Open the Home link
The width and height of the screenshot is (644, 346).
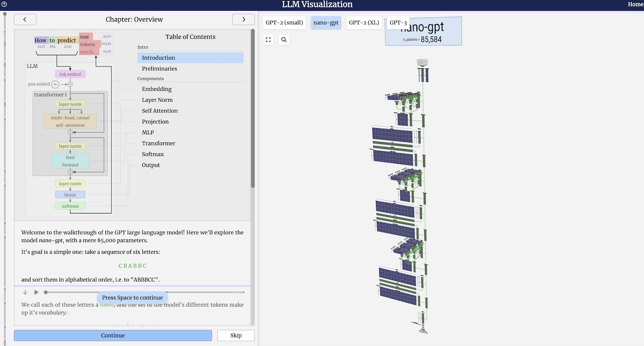click(636, 4)
